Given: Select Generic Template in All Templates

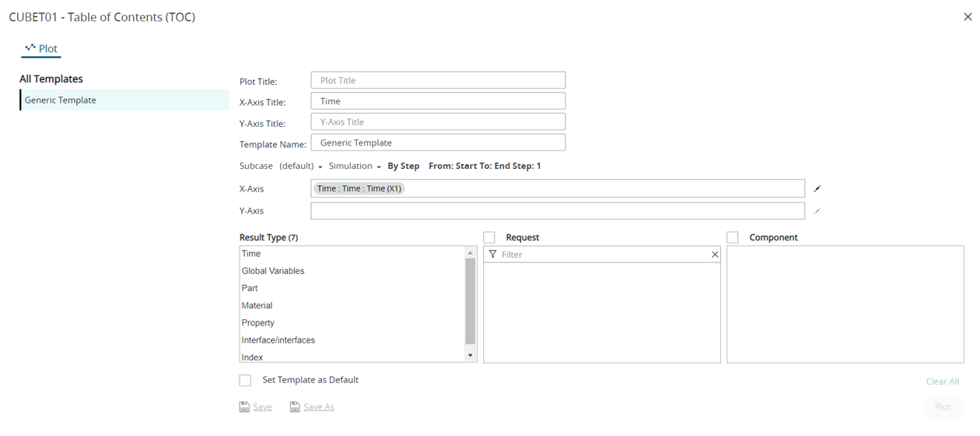Looking at the screenshot, I should 61,100.
